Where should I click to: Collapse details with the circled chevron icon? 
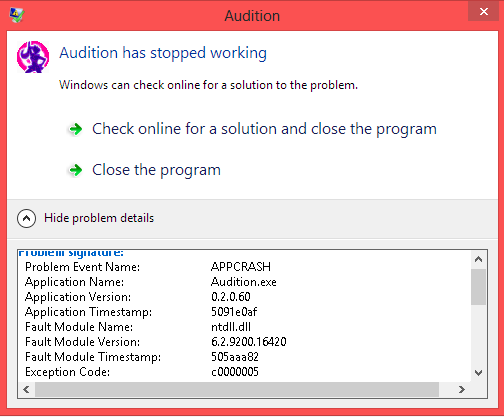[x=26, y=218]
